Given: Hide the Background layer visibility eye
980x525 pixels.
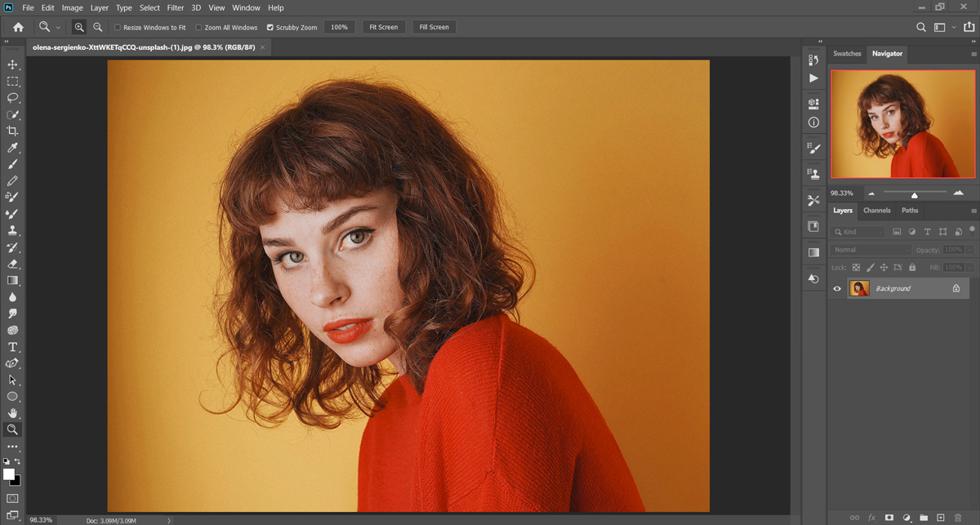Looking at the screenshot, I should point(837,288).
